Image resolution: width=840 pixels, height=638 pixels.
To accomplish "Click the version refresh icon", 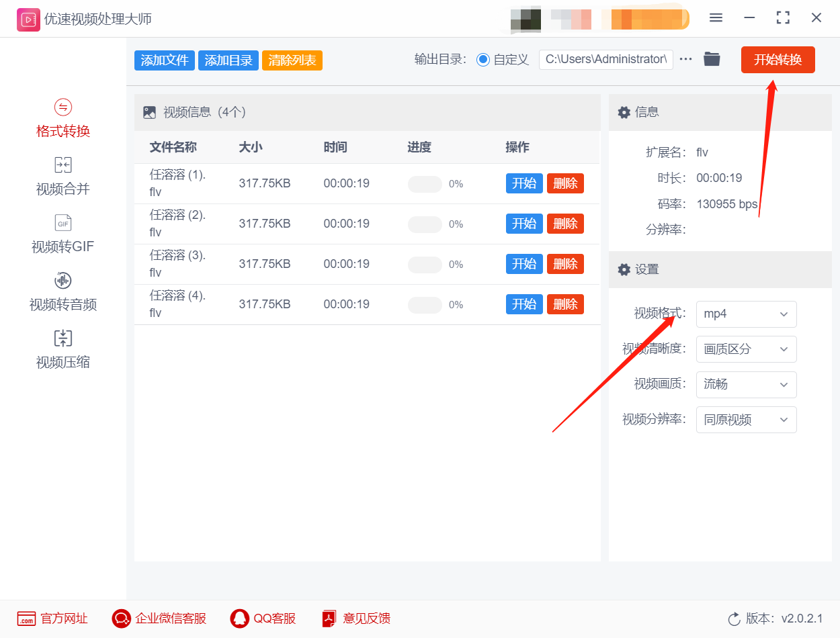I will [x=734, y=619].
